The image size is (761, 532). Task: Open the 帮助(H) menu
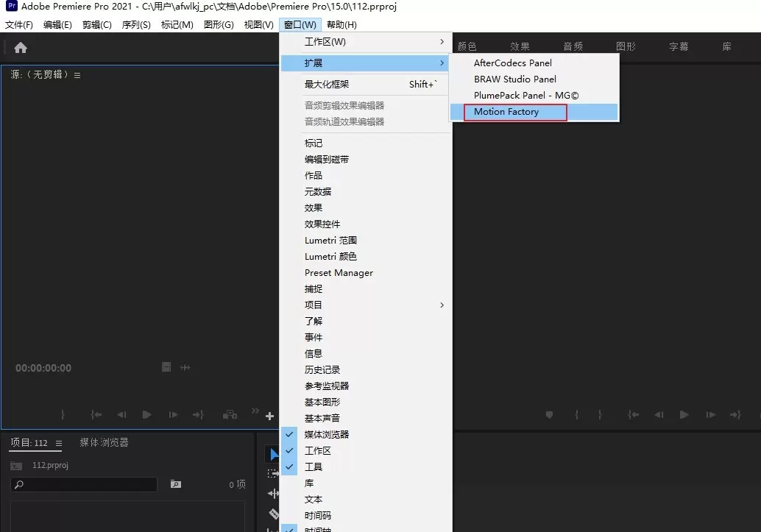click(341, 25)
